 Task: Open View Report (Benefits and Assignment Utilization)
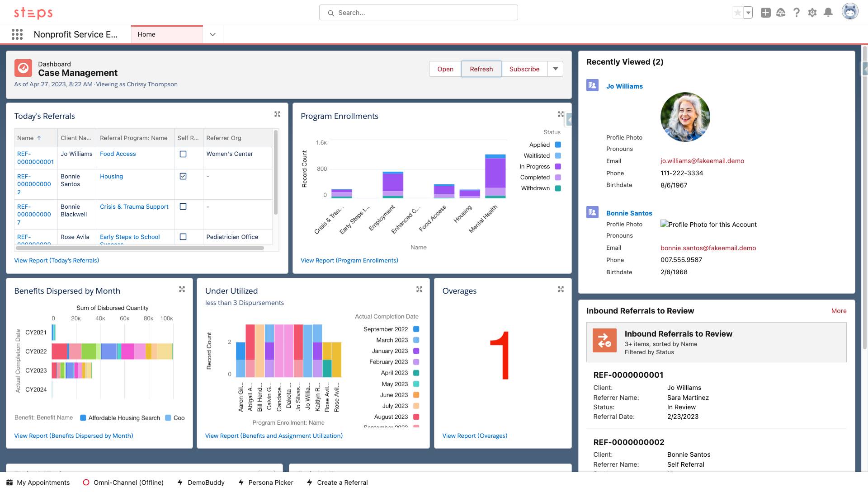click(x=274, y=436)
